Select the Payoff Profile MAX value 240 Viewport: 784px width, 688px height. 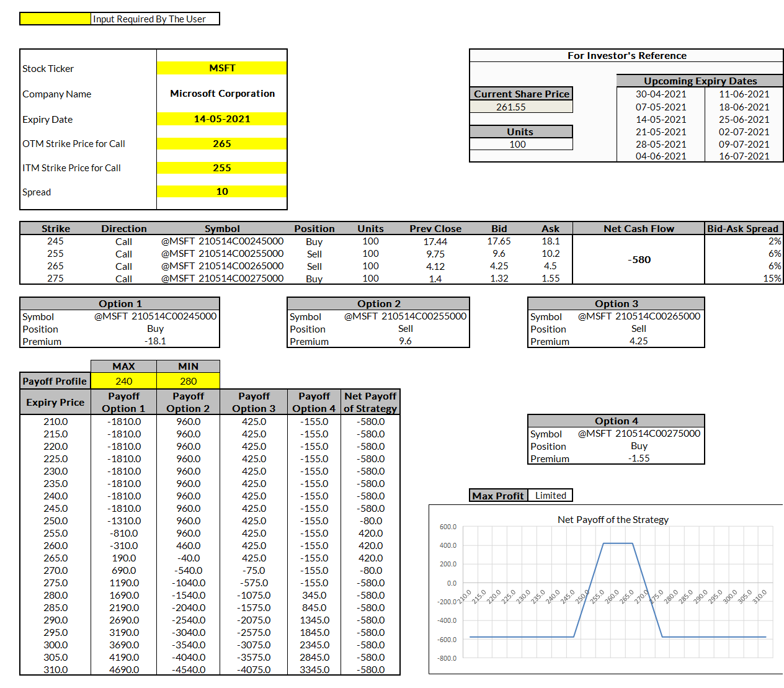coord(124,381)
